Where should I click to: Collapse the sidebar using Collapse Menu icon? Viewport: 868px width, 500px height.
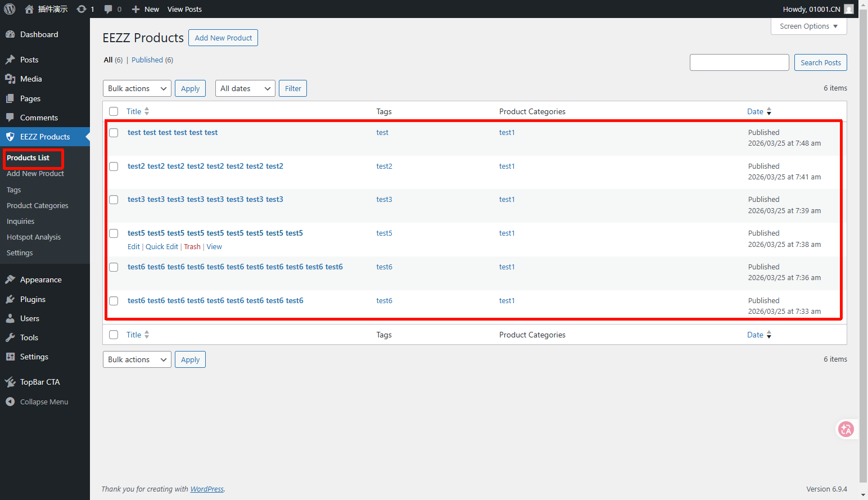point(10,402)
